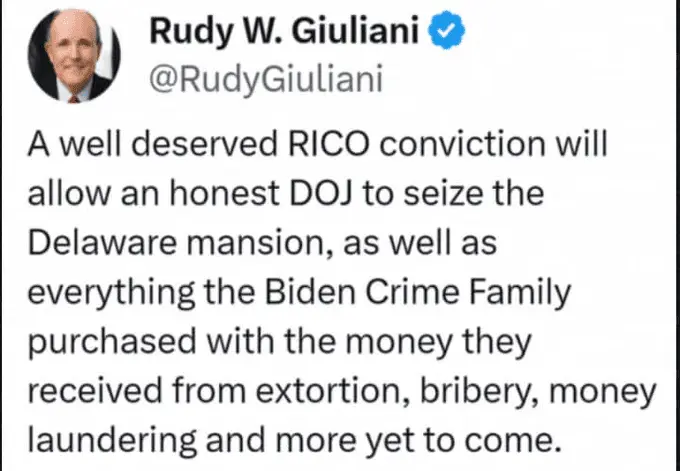
Task: Click the word purchased in the tweet
Action: click(112, 343)
